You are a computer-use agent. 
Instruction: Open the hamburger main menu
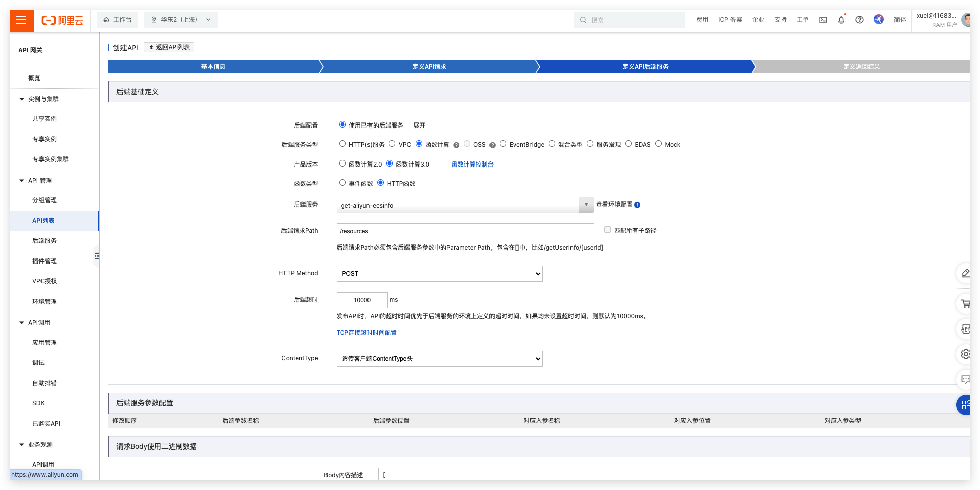pyautogui.click(x=21, y=20)
